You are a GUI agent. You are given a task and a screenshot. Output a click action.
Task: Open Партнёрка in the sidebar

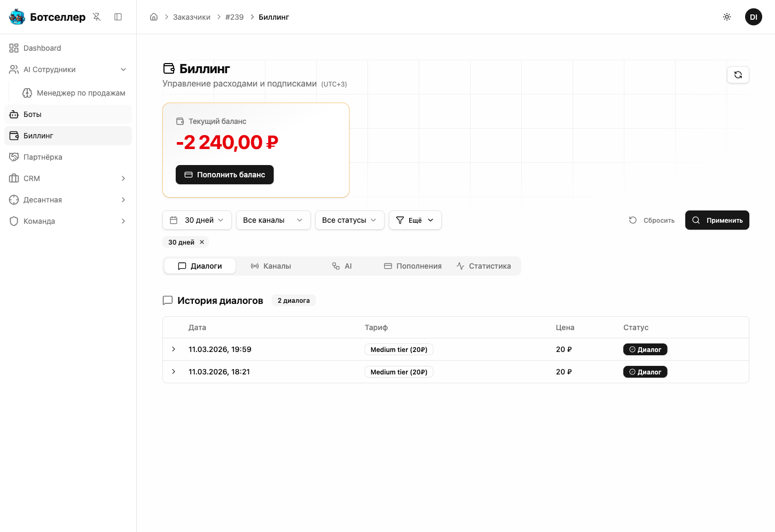[43, 157]
